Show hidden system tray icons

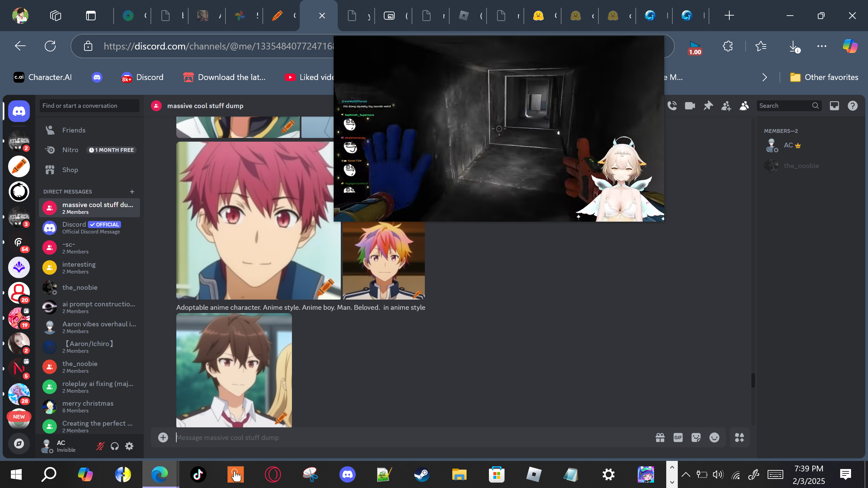pos(686,474)
